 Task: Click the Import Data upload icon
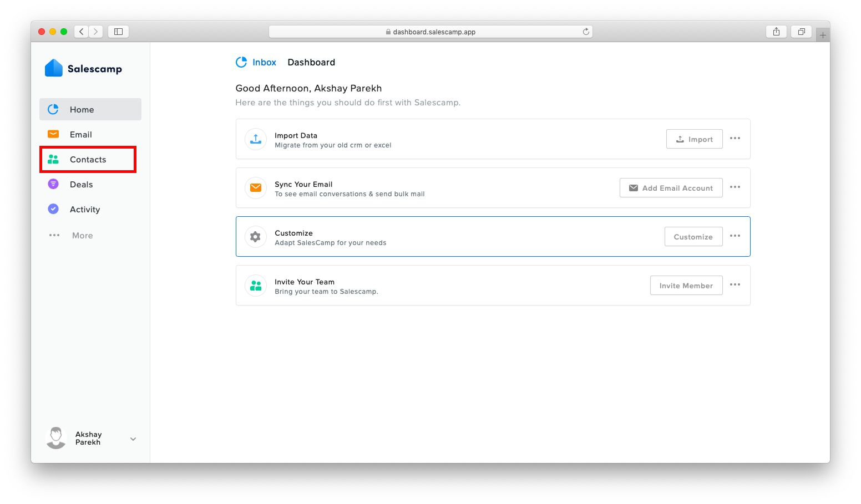click(x=256, y=139)
